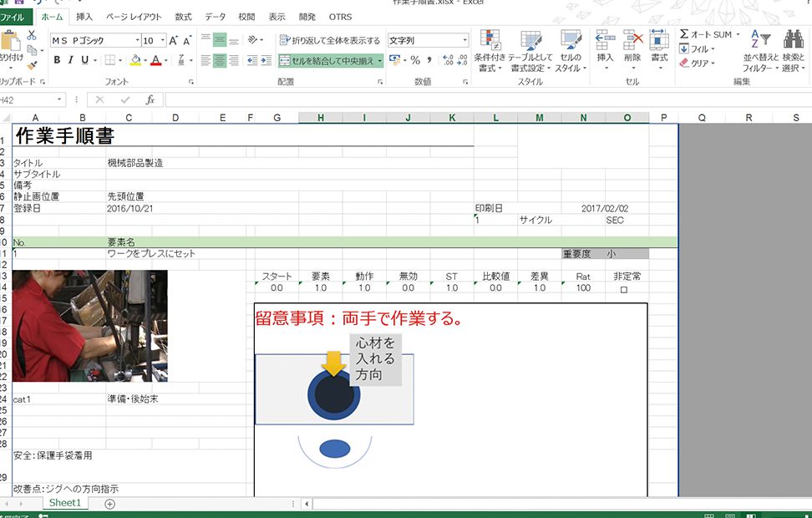
Task: Click the Wrap Text (折り返して全体を表示する) button
Action: tap(329, 40)
